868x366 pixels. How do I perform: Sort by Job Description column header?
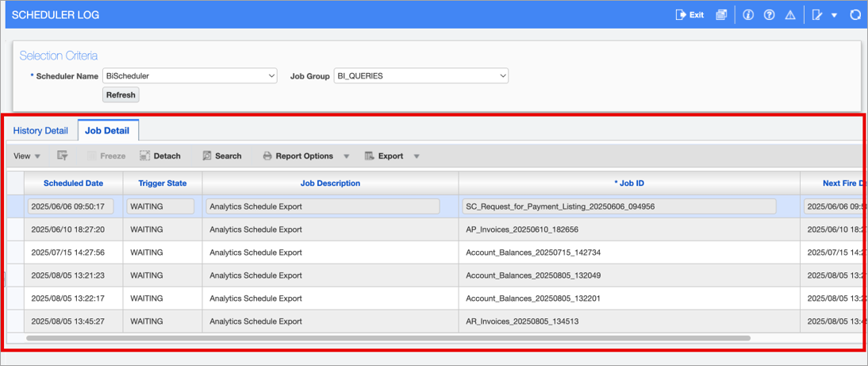click(331, 183)
